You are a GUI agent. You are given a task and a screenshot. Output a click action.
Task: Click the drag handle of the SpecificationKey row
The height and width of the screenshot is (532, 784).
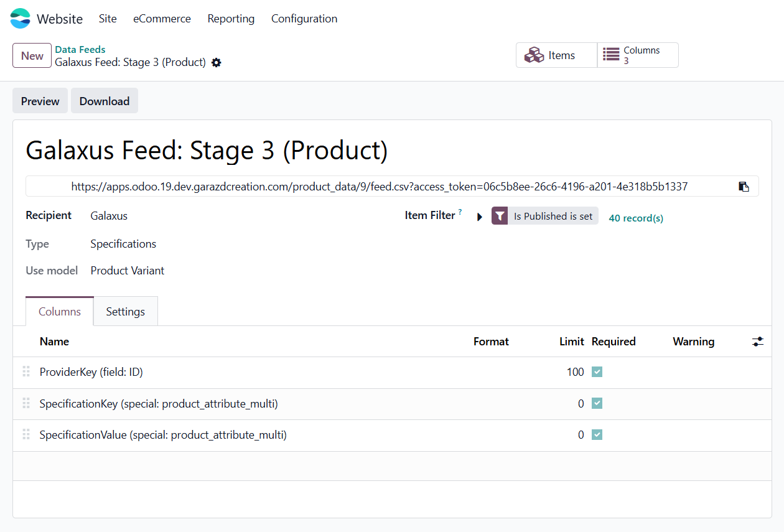26,403
